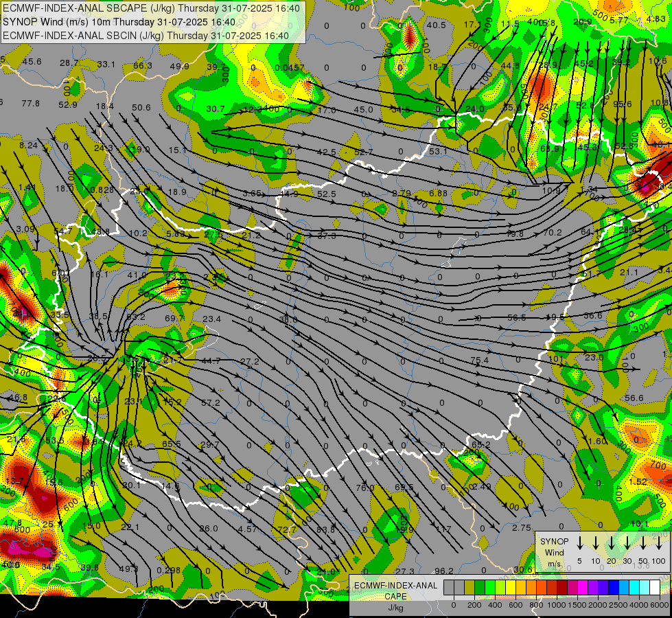Viewport: 672px width, 618px height.
Task: Select the white swatch ending at 6000
Action: pyautogui.click(x=654, y=587)
